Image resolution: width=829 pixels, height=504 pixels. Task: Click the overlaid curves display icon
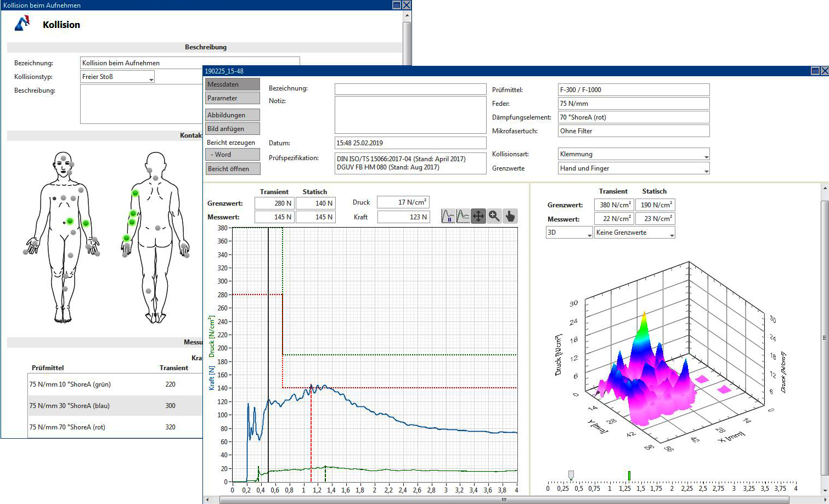click(464, 216)
